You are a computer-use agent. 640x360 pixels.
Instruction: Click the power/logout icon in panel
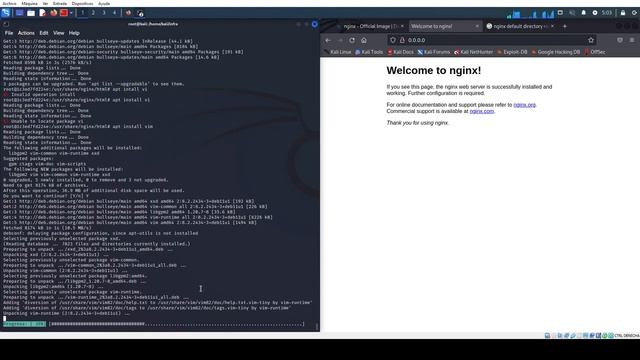634,13
